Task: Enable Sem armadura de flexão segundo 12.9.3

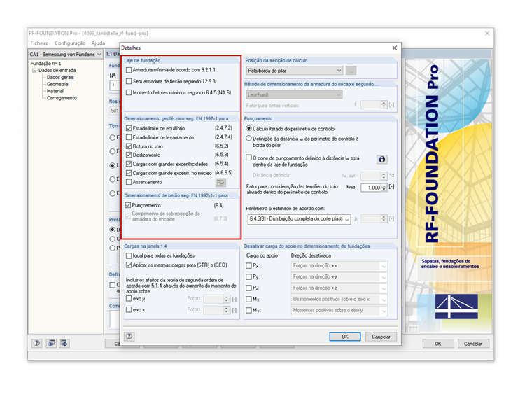Action: click(129, 81)
